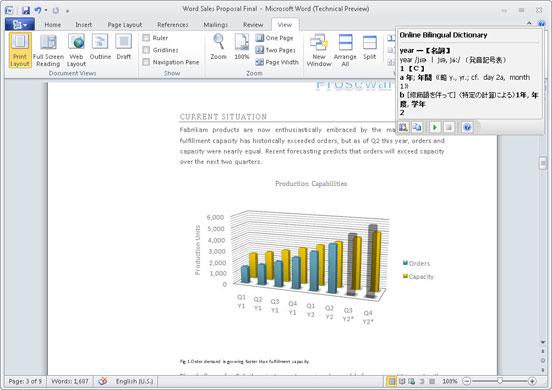Open a New Window
This screenshot has width=552, height=390.
(x=319, y=50)
